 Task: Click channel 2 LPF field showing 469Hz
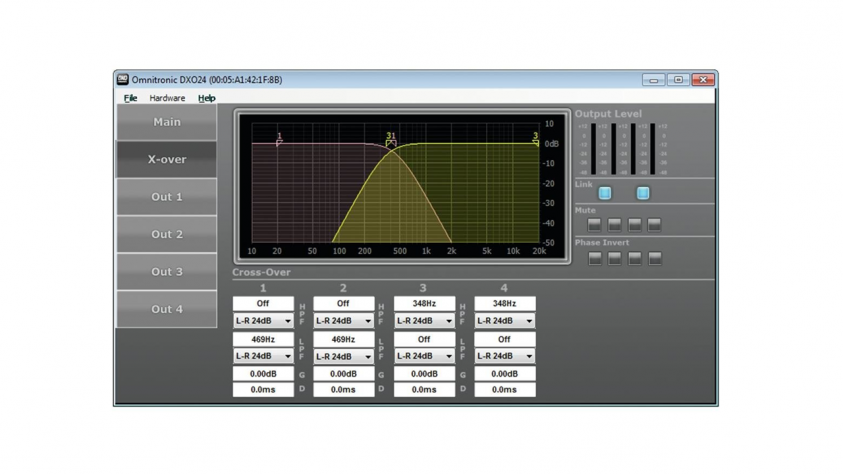tap(344, 339)
